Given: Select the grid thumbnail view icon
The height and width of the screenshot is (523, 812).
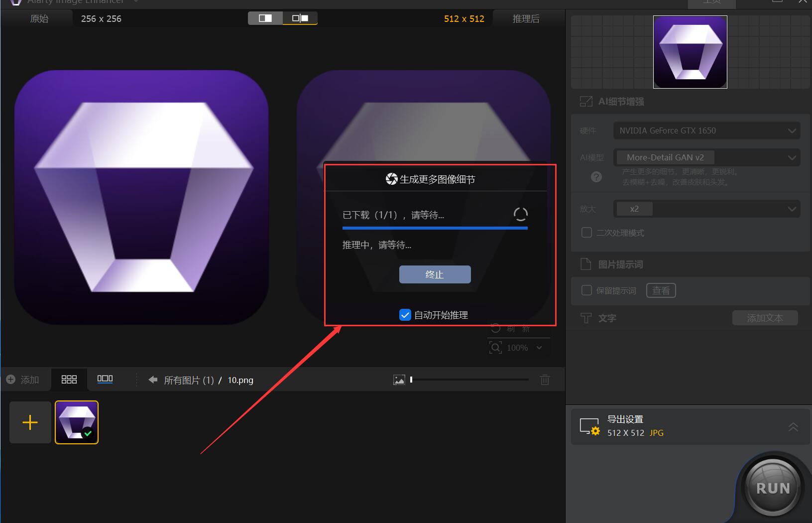Looking at the screenshot, I should tap(69, 380).
